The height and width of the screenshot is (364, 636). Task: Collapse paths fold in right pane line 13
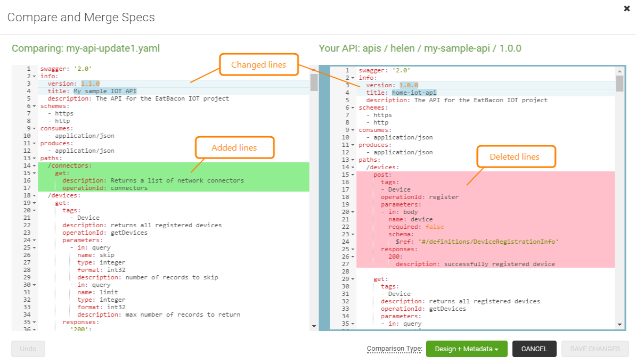353,160
